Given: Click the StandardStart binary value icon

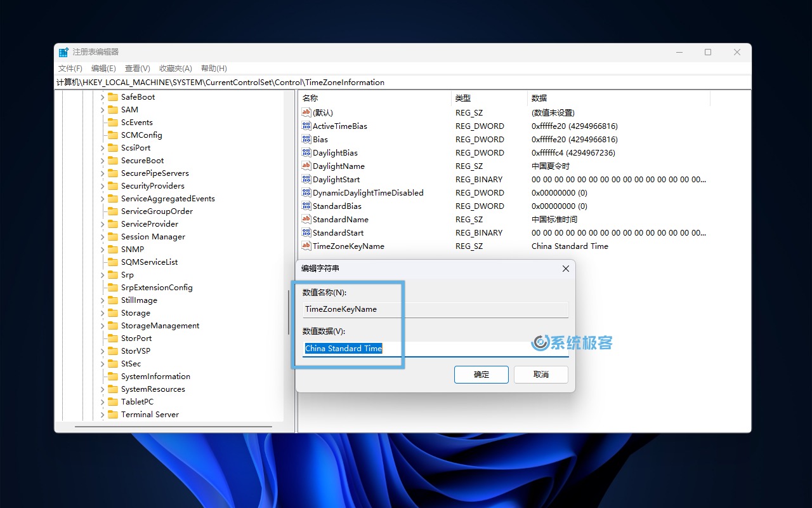Looking at the screenshot, I should pos(306,232).
